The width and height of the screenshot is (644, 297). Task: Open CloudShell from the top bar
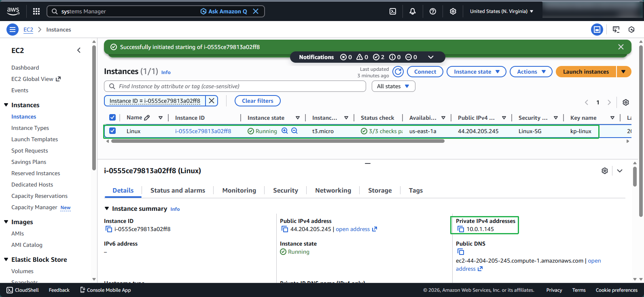coord(393,11)
